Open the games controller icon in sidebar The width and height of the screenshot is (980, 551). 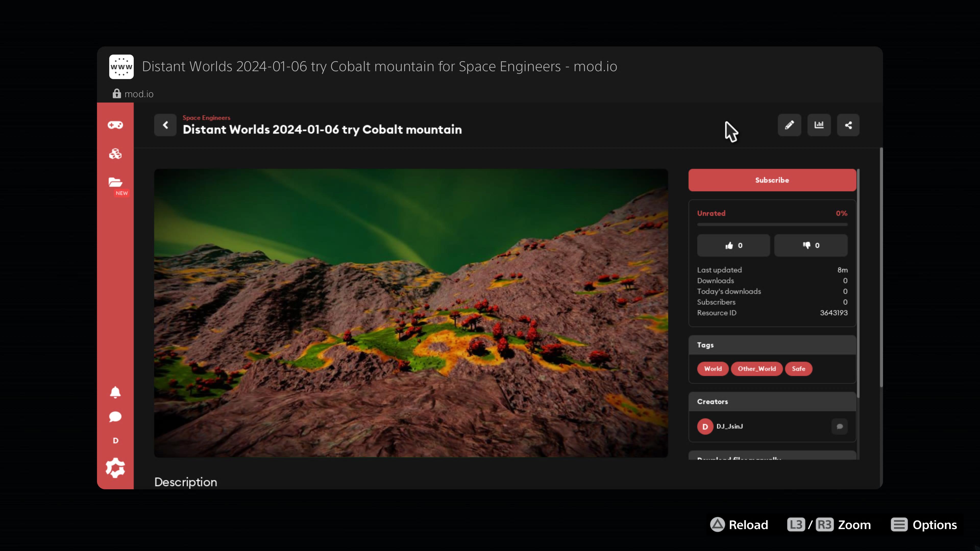115,125
